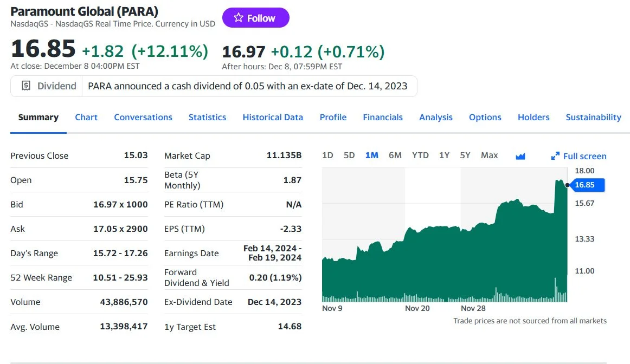The width and height of the screenshot is (630, 364).
Task: Switch to the Chart tab
Action: pos(86,117)
